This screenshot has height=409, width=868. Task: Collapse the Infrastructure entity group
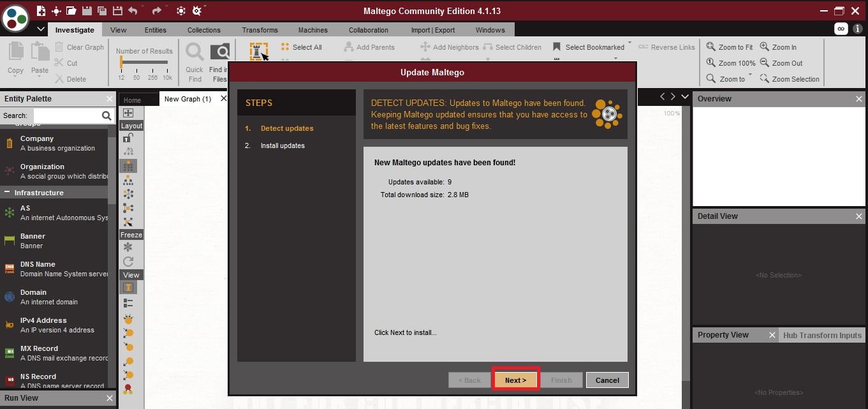click(x=8, y=193)
